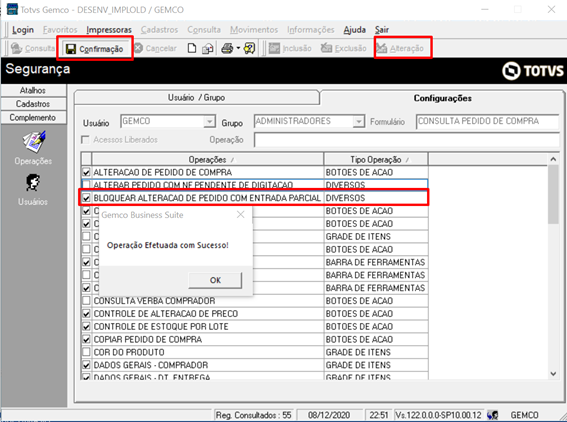Select 'CONTROLE DE ESTOQUE POR LOTE' text

pyautogui.click(x=161, y=327)
